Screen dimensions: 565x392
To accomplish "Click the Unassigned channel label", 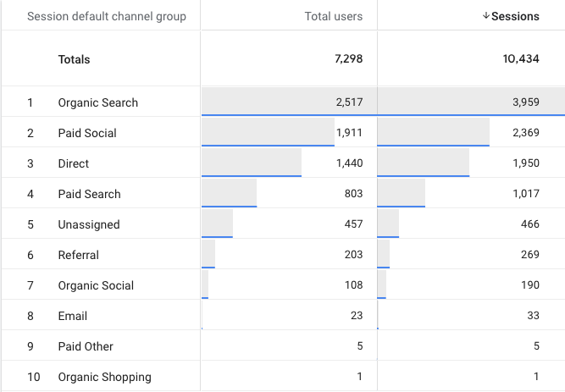I will 88,224.
